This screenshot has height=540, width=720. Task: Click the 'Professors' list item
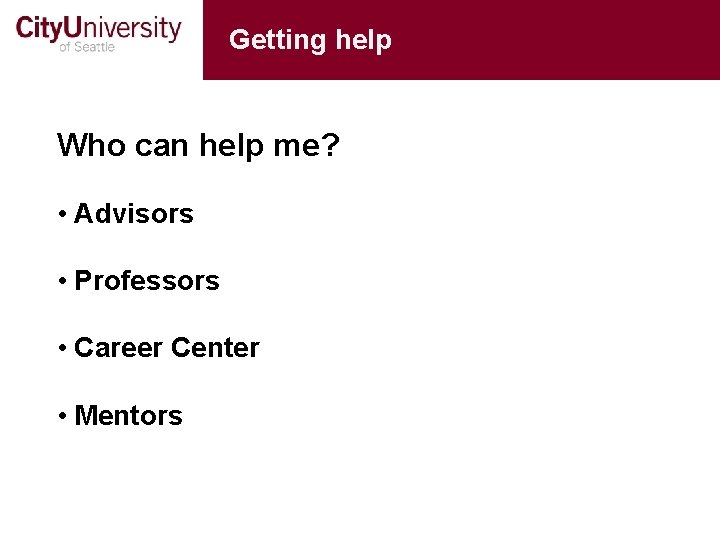pyautogui.click(x=147, y=281)
